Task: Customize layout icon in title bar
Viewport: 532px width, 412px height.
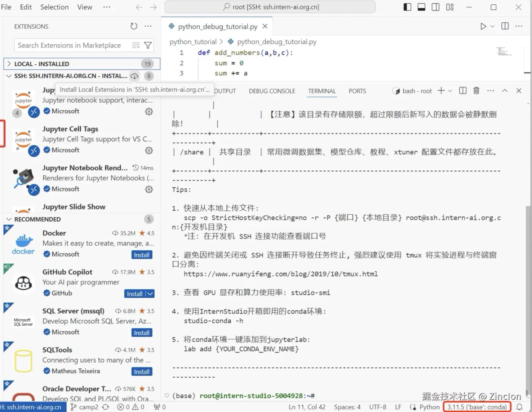Action: (x=450, y=7)
